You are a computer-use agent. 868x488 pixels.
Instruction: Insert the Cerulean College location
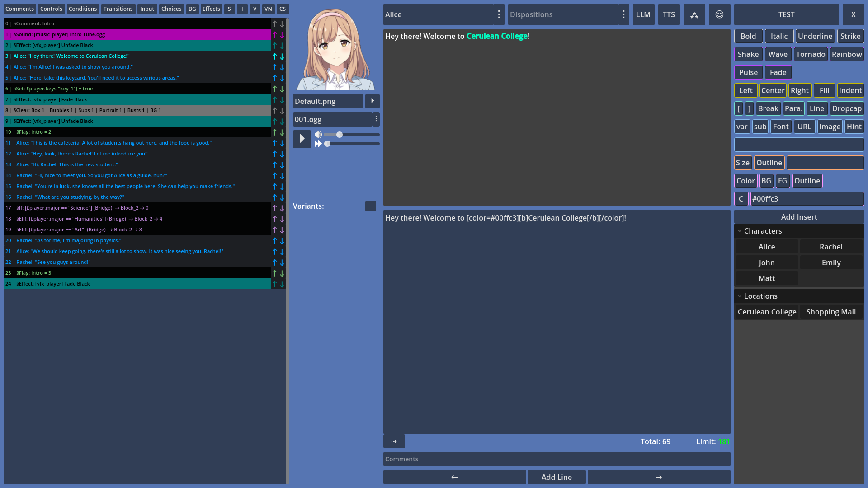[767, 312]
